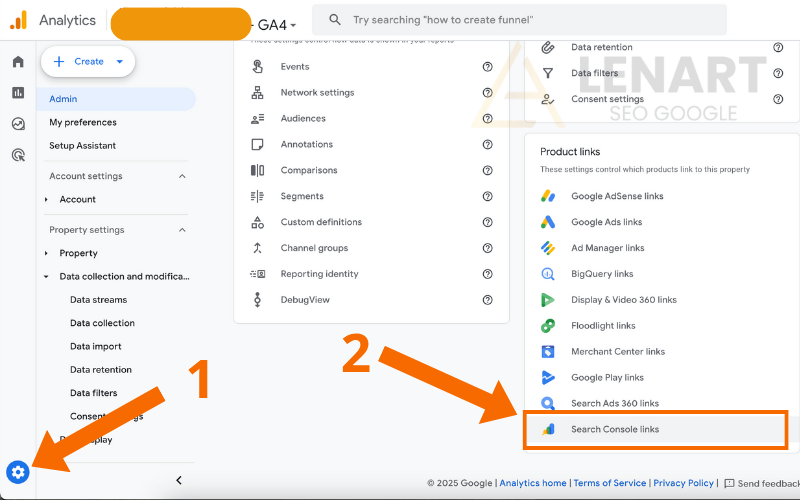
Task: Collapse the admin sidebar with chevron
Action: [179, 480]
